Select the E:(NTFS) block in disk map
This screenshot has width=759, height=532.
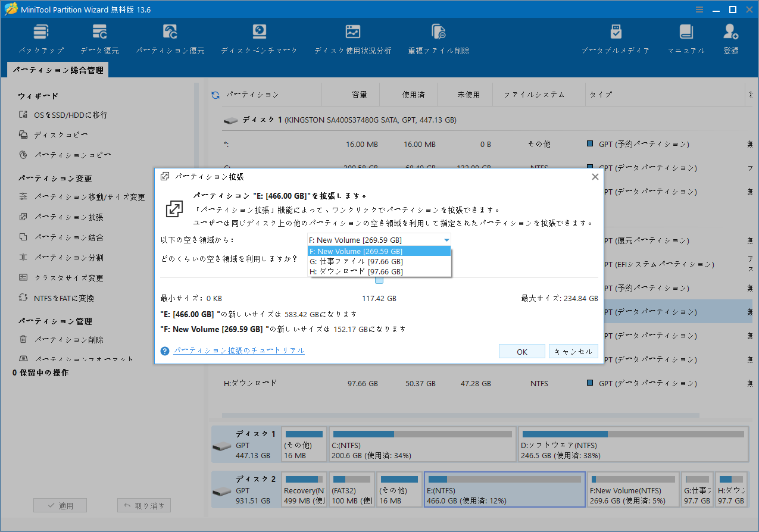click(505, 489)
